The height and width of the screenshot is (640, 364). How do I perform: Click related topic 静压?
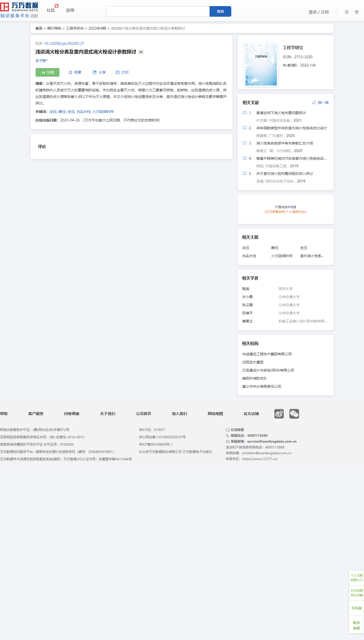[275, 248]
